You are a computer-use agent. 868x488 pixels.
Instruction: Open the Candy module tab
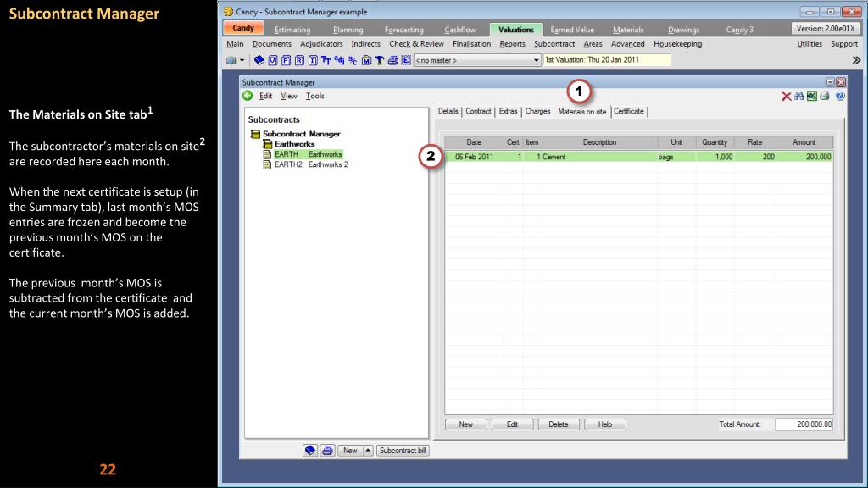point(243,28)
